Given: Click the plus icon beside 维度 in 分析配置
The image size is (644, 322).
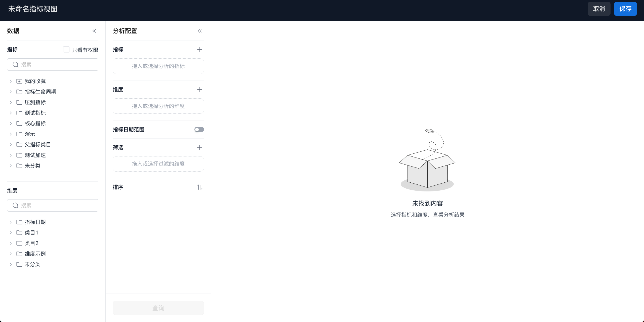Looking at the screenshot, I should pyautogui.click(x=200, y=90).
